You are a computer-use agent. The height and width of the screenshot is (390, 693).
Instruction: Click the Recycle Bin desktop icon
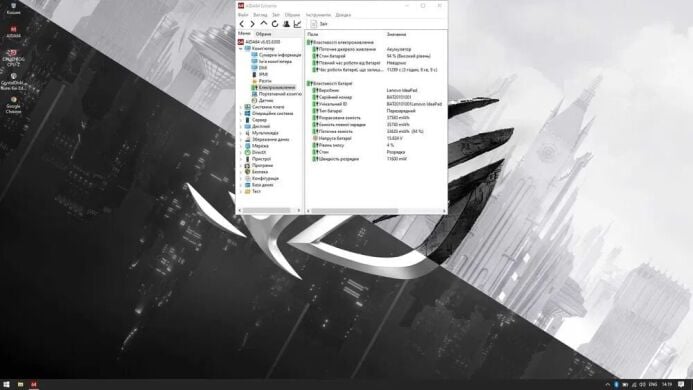pyautogui.click(x=13, y=7)
